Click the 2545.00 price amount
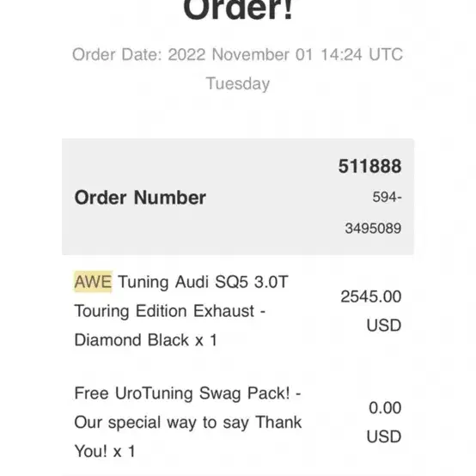The height and width of the screenshot is (476, 476). [371, 296]
